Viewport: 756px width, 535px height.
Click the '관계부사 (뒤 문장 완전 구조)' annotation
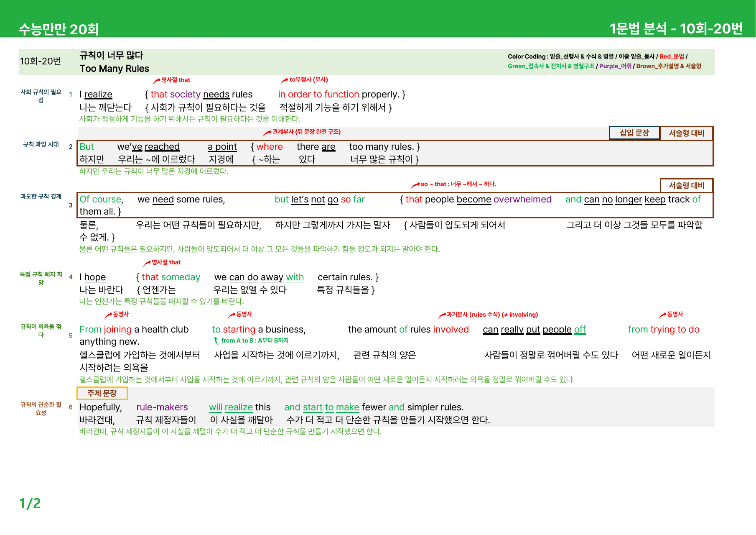(x=306, y=132)
